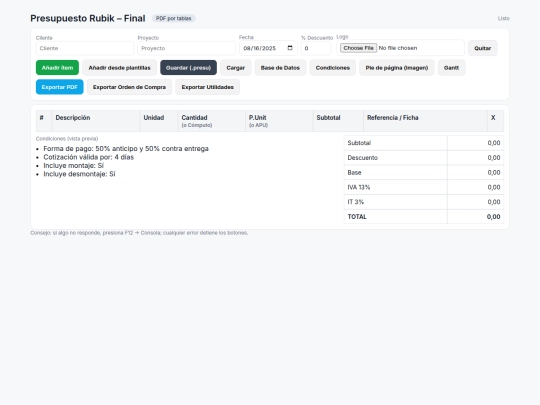Select Pie de página (imagen)
The height and width of the screenshot is (405, 540).
tap(397, 68)
